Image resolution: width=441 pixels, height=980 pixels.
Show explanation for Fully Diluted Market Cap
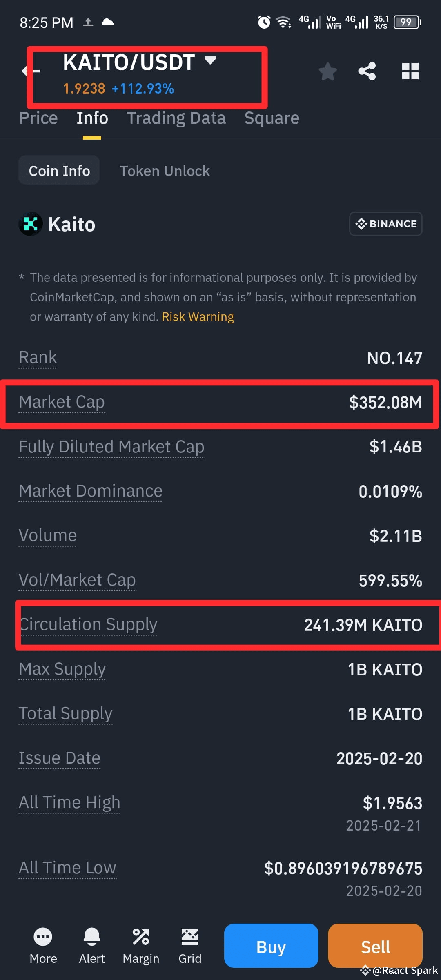[111, 447]
